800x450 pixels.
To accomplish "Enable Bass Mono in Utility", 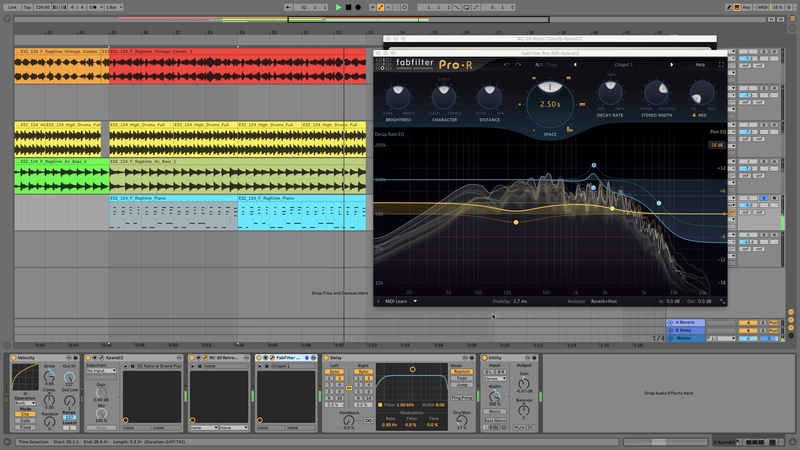I will (494, 420).
